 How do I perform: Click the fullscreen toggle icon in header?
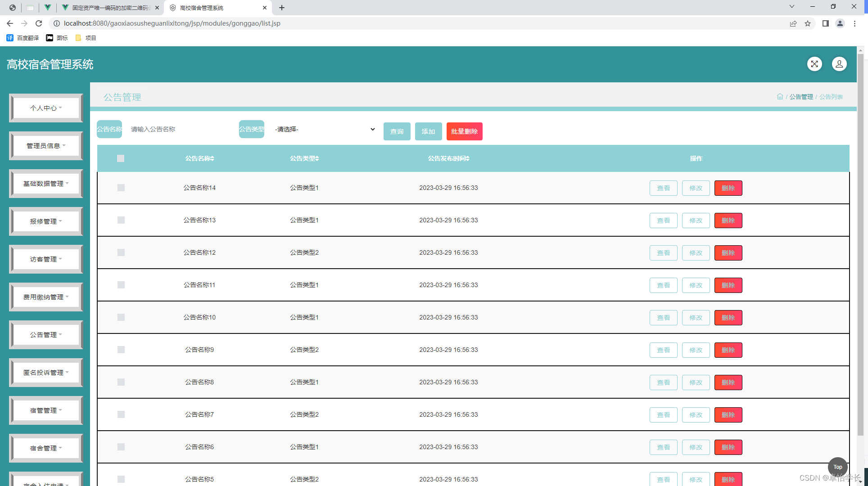pos(814,64)
